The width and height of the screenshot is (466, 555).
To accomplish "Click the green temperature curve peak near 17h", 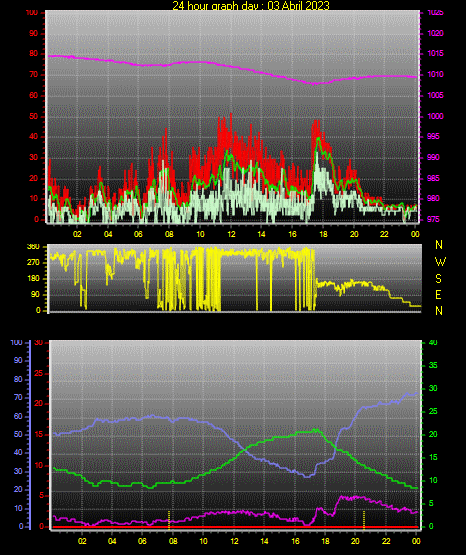I will tap(315, 430).
